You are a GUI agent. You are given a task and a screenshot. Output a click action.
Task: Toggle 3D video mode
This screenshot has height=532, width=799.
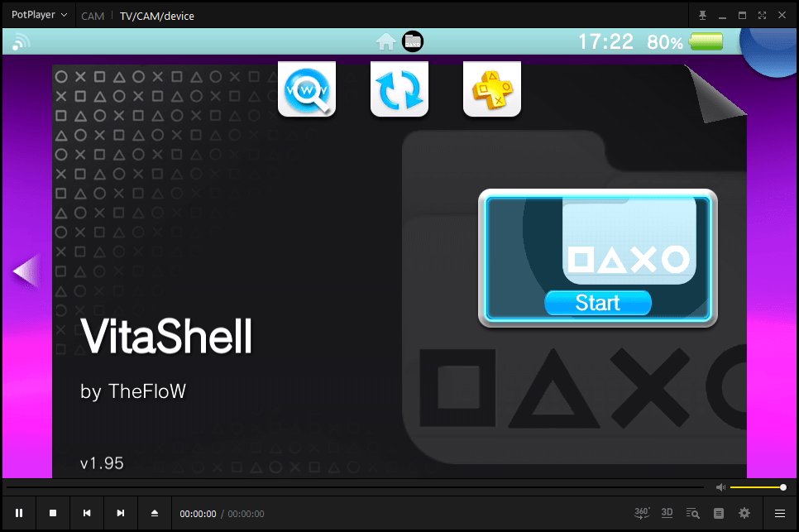pos(667,513)
